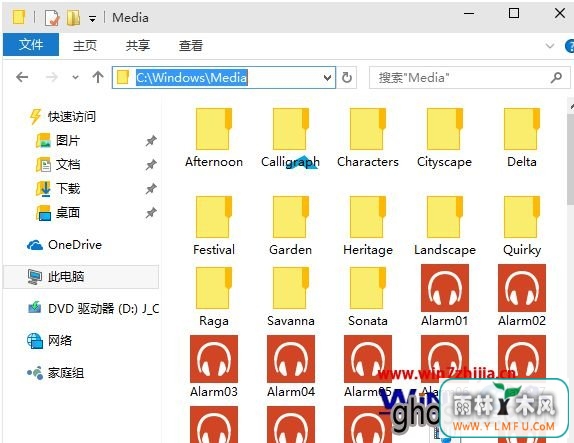This screenshot has height=443, width=574.
Task: Open the Customize Quick Access Toolbar dropdown
Action: click(x=93, y=19)
